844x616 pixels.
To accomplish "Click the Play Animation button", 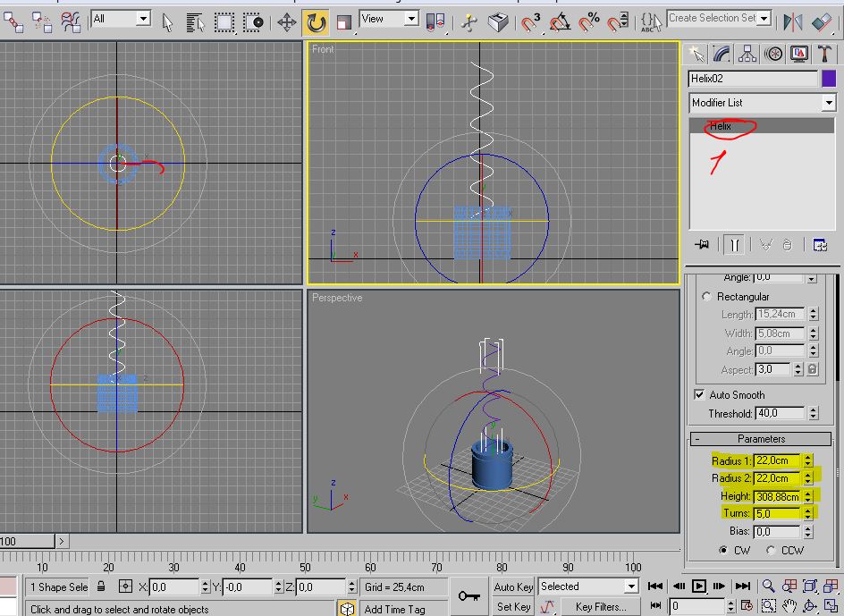I will coord(698,586).
